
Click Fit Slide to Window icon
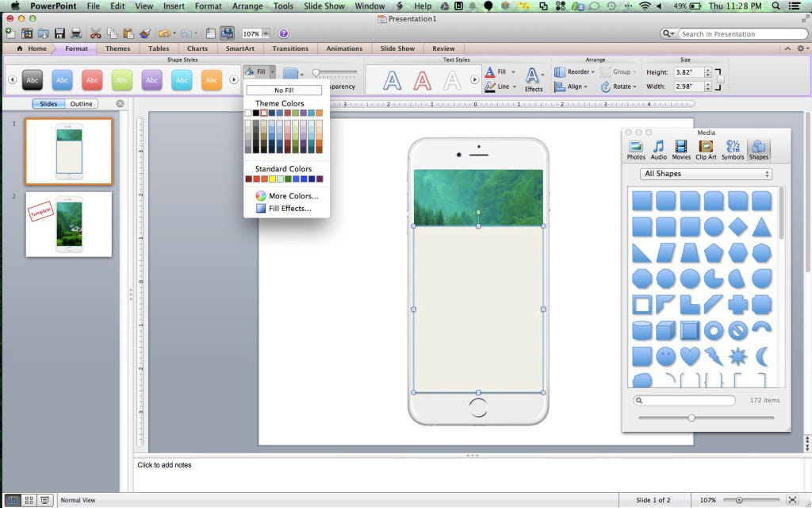point(792,500)
